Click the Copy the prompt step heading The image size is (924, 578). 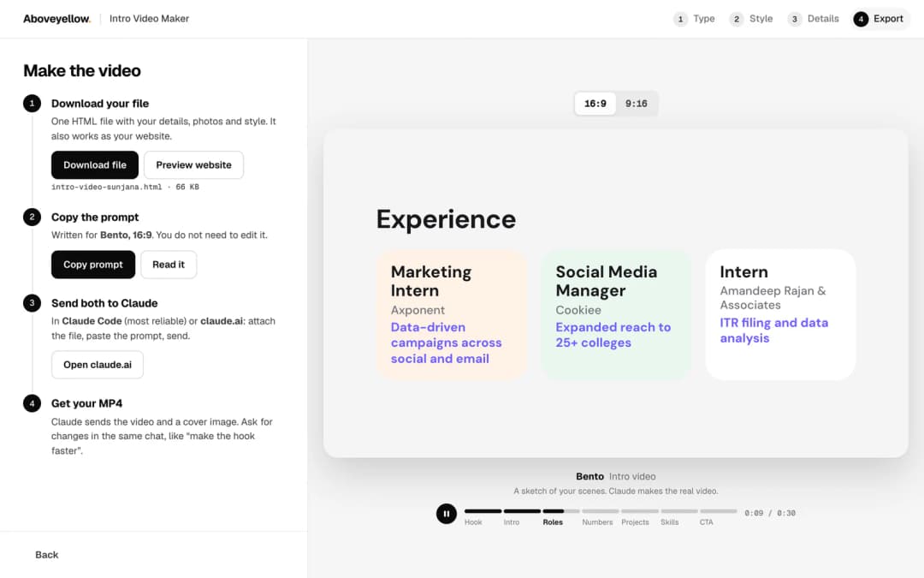95,217
